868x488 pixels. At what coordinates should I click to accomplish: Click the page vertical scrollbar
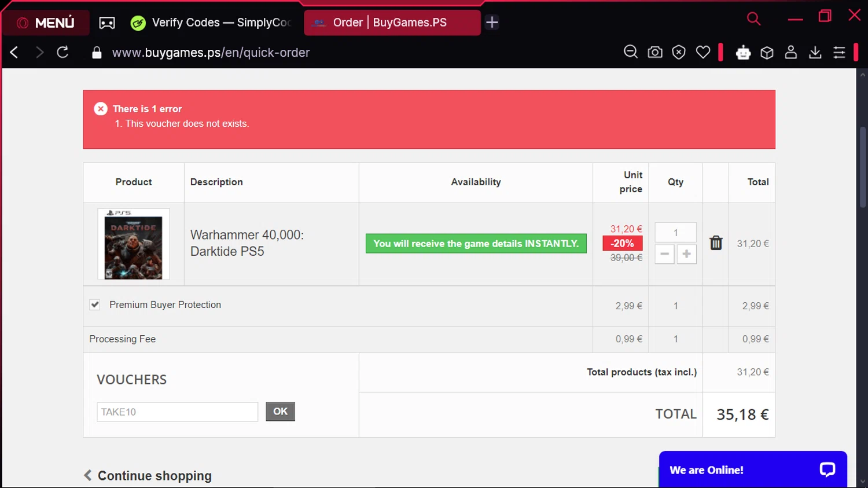click(863, 167)
